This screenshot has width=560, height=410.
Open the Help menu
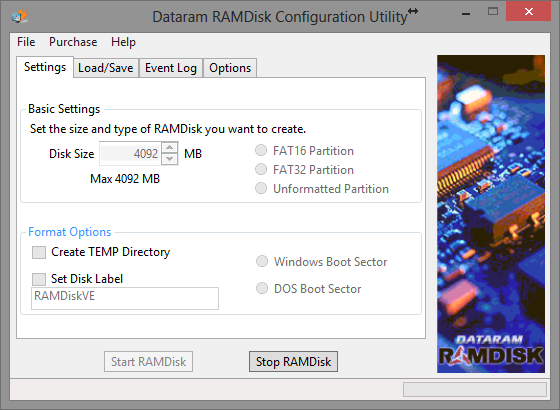pyautogui.click(x=123, y=42)
